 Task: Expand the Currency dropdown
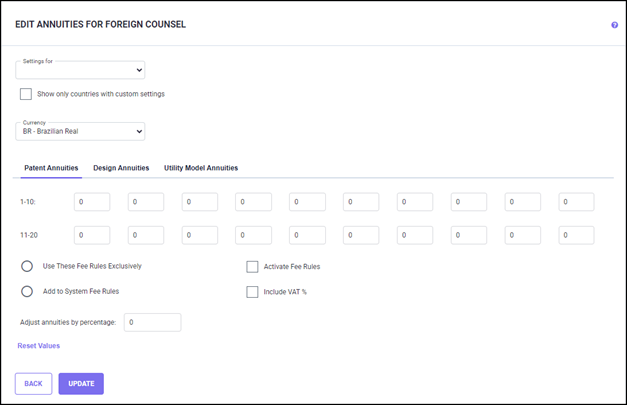coord(80,131)
